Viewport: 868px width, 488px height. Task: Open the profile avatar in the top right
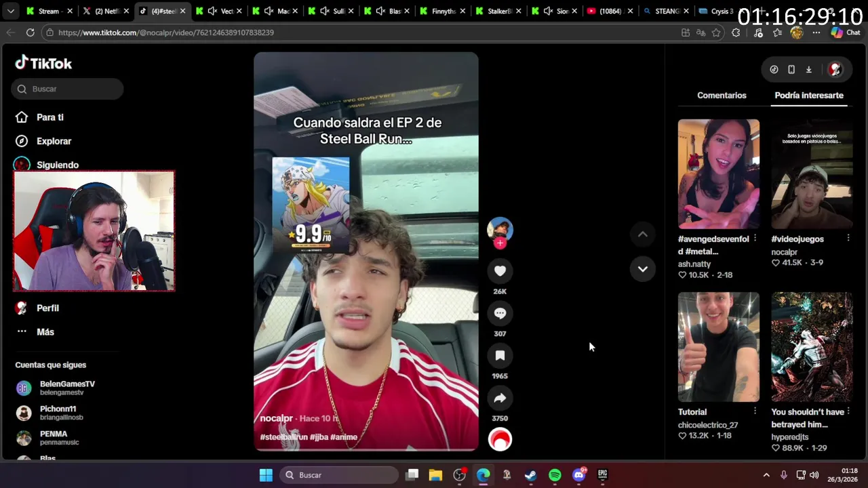pos(835,69)
